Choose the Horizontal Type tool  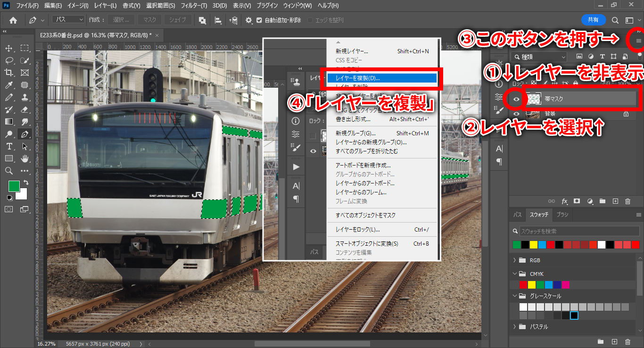pos(9,146)
